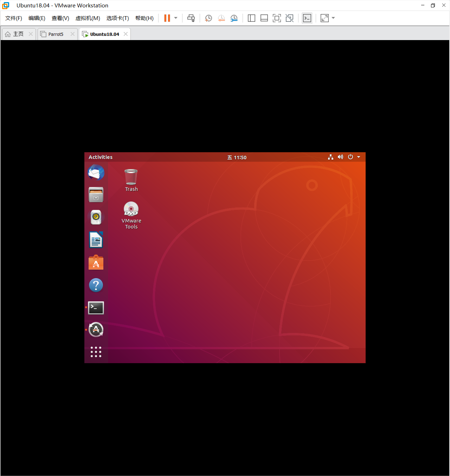
Task: Click the volume speaker icon in Ubuntu panel
Action: pyautogui.click(x=340, y=157)
